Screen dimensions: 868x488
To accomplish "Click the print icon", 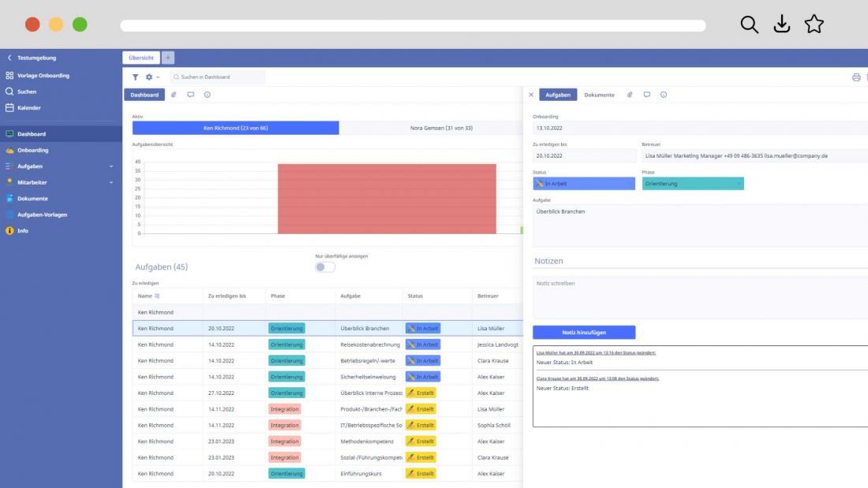I will point(856,77).
